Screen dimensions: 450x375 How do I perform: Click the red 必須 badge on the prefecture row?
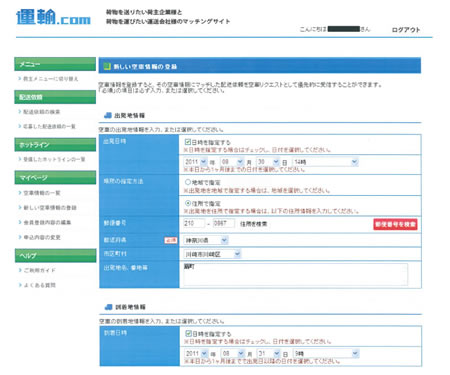pos(171,240)
